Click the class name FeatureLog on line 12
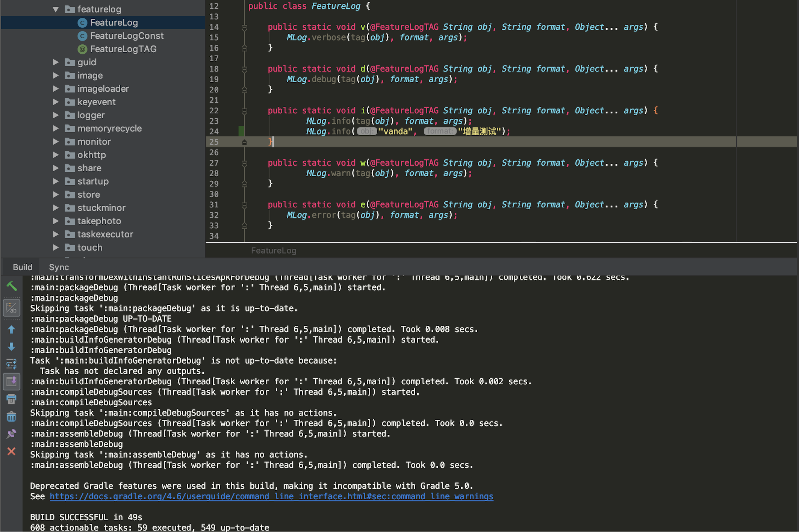The width and height of the screenshot is (799, 532). point(336,6)
